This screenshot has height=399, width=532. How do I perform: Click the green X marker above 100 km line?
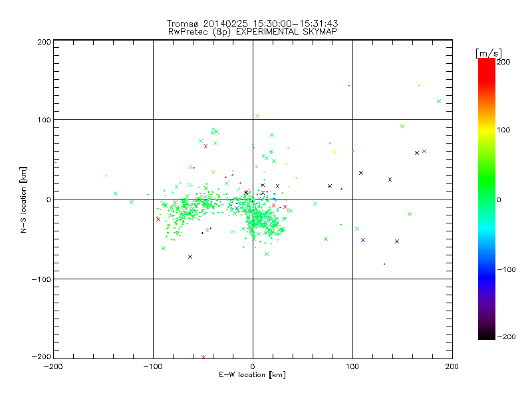[257, 116]
